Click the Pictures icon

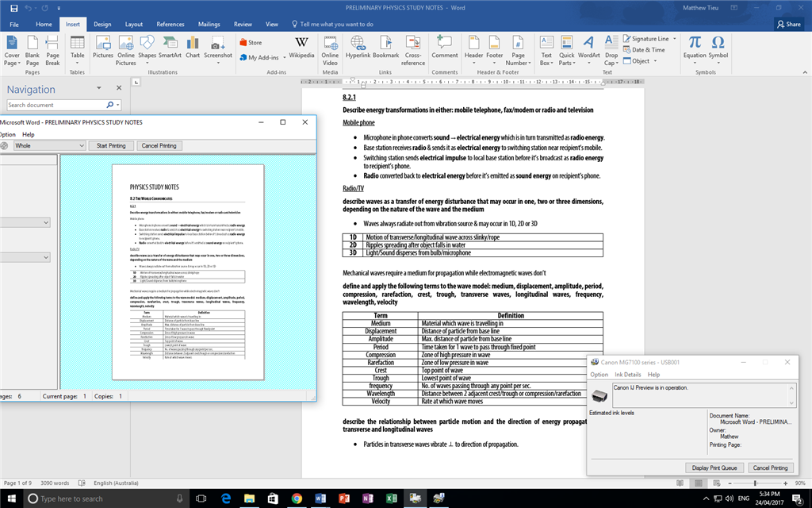point(102,47)
